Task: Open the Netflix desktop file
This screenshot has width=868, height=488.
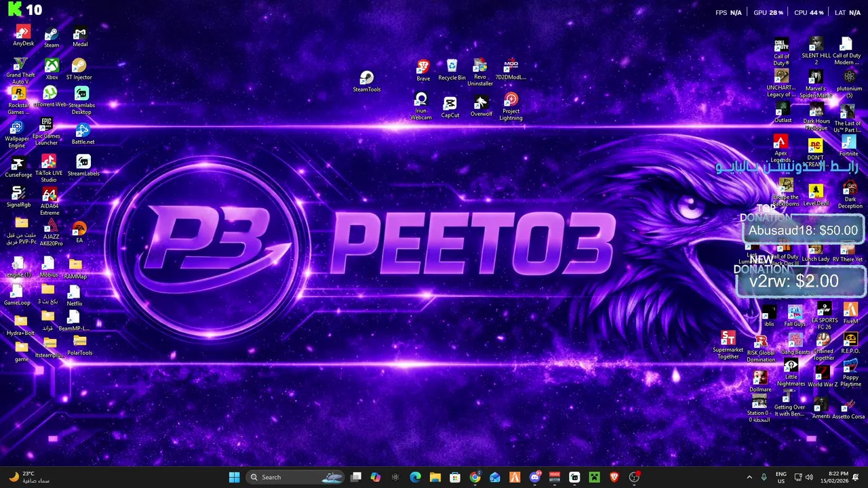Action: pyautogui.click(x=74, y=296)
